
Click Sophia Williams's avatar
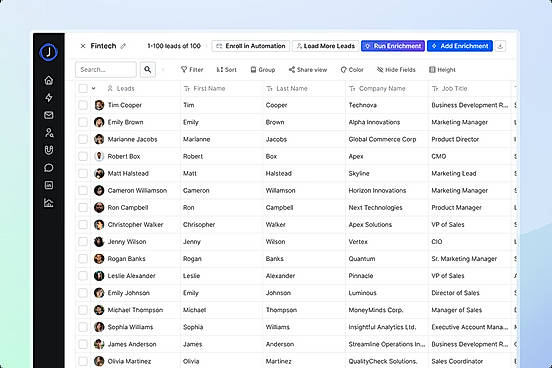pyautogui.click(x=99, y=327)
